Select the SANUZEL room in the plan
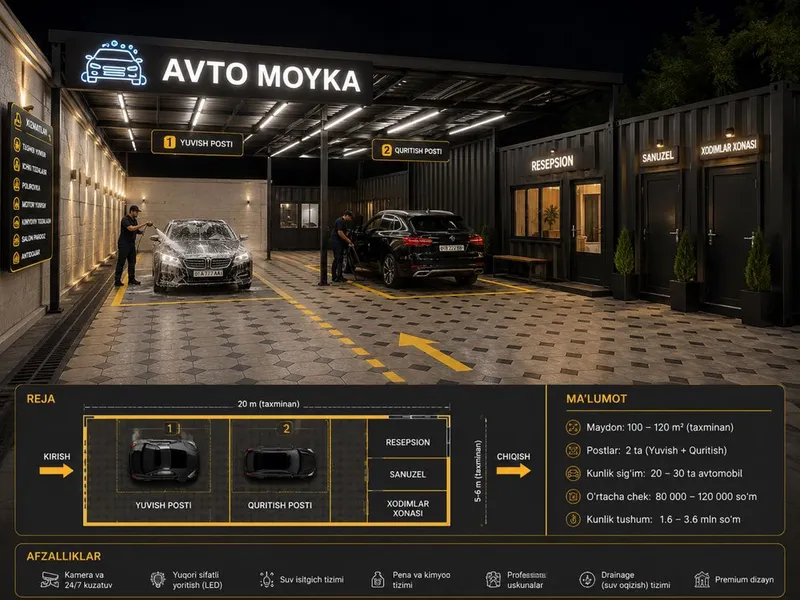800x600 pixels. click(x=408, y=474)
